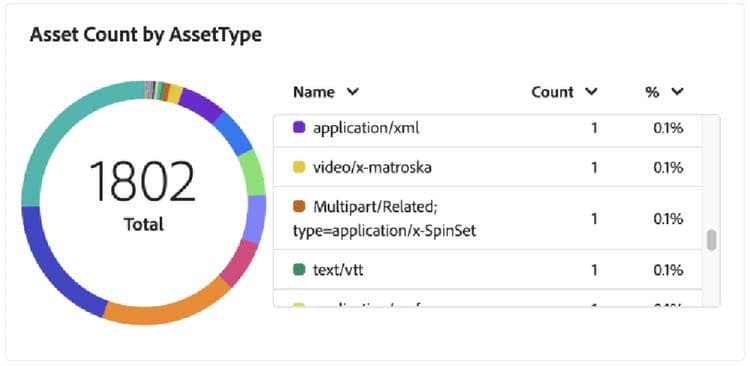
Task: Click the purple application/xml color swatch
Action: pos(299,127)
